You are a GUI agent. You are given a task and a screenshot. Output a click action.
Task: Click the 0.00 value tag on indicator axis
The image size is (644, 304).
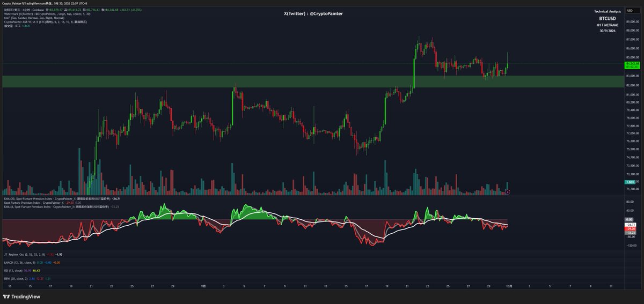(x=630, y=220)
